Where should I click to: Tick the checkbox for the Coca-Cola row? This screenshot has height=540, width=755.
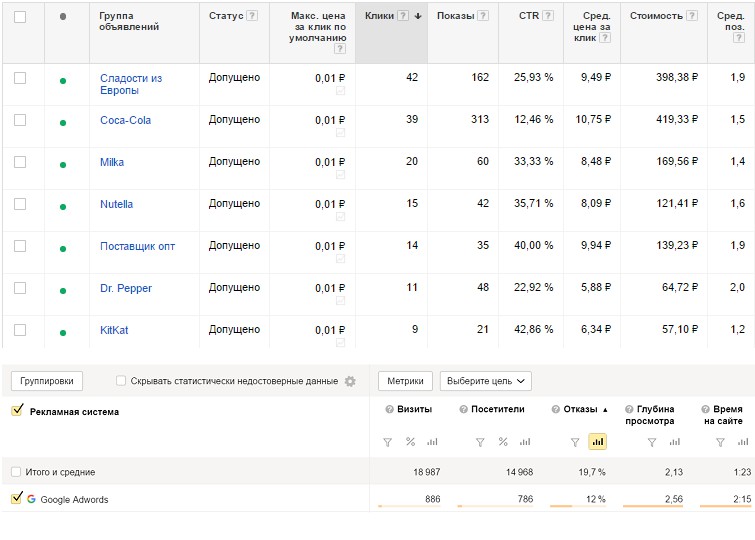tap(20, 120)
